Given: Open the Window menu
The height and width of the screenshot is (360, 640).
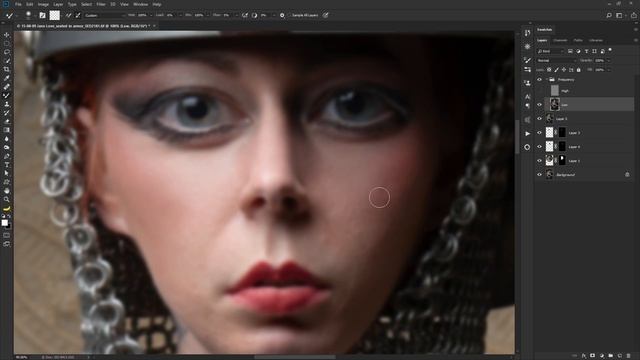Looking at the screenshot, I should pyautogui.click(x=140, y=4).
